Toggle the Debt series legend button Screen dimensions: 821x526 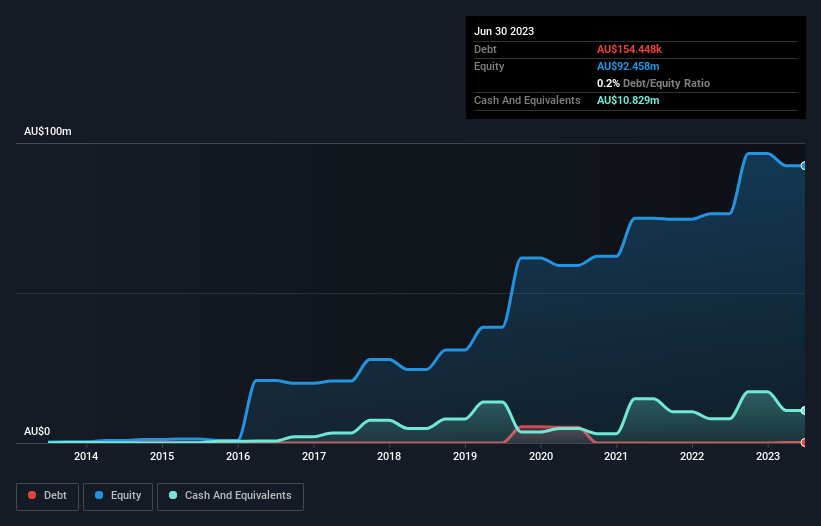pos(47,496)
